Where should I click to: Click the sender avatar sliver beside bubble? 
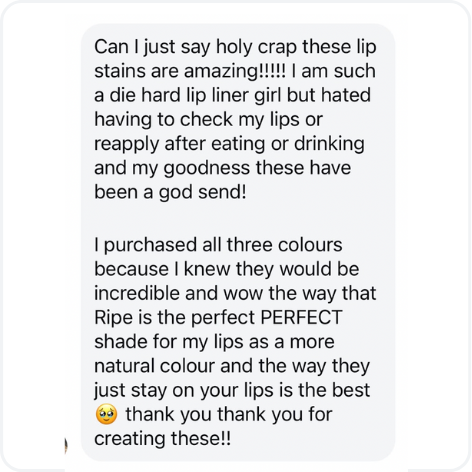click(x=66, y=446)
